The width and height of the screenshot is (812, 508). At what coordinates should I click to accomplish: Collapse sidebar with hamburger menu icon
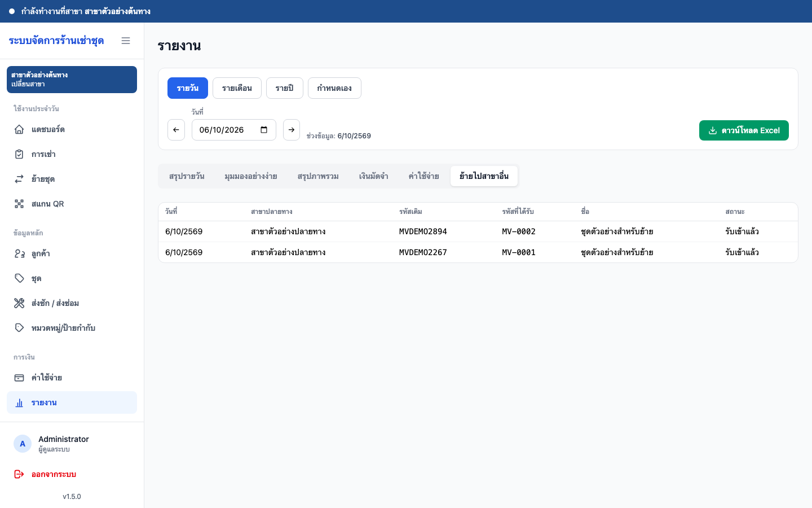(126, 41)
